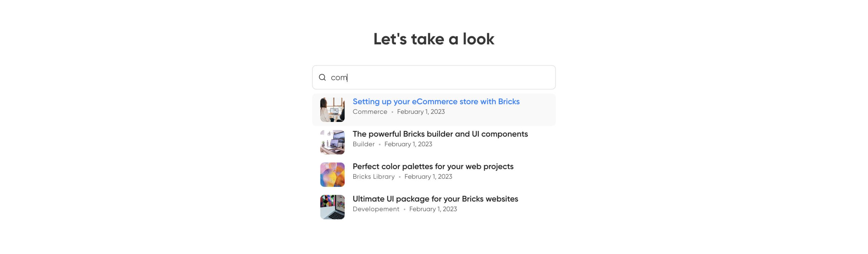Click "Perfect color palettes" result title
868x254 pixels.
[433, 167]
